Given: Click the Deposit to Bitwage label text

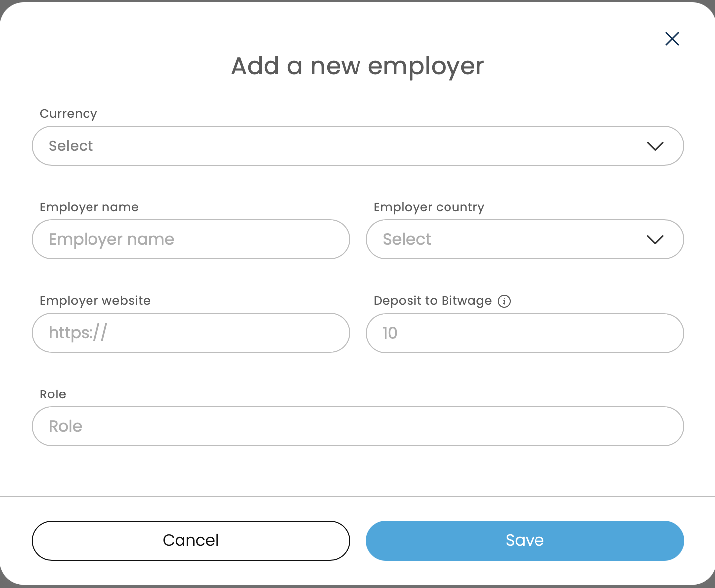Looking at the screenshot, I should [x=433, y=301].
